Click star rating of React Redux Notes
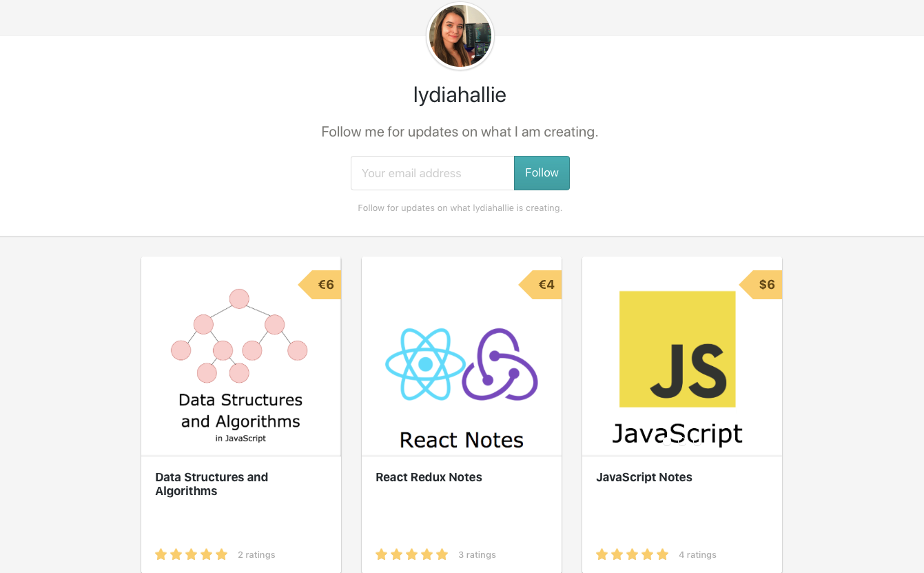 (x=412, y=554)
